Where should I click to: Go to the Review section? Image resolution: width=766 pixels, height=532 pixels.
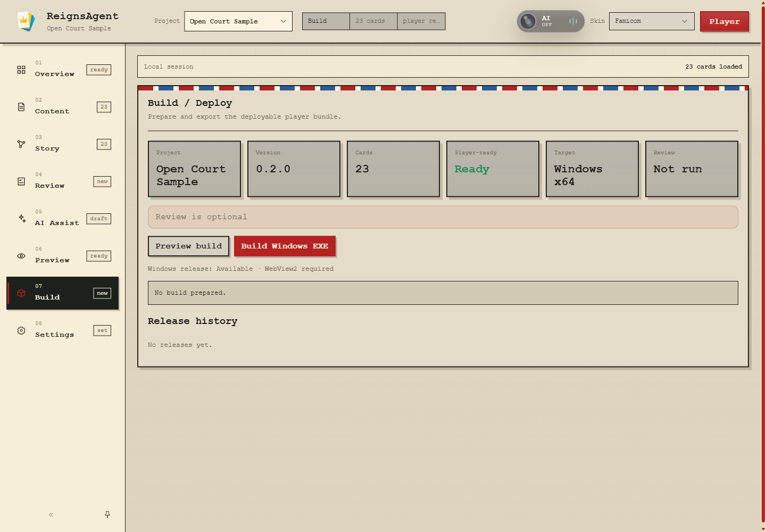[x=63, y=181]
